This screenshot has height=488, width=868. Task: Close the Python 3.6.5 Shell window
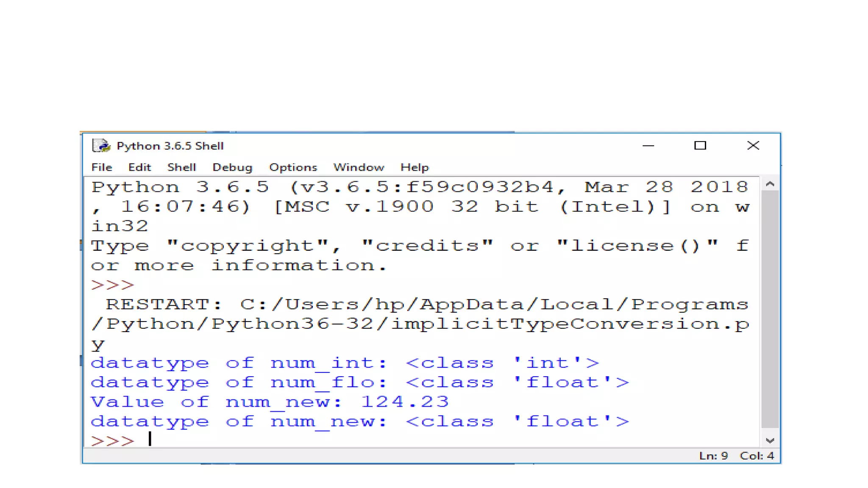pos(753,146)
